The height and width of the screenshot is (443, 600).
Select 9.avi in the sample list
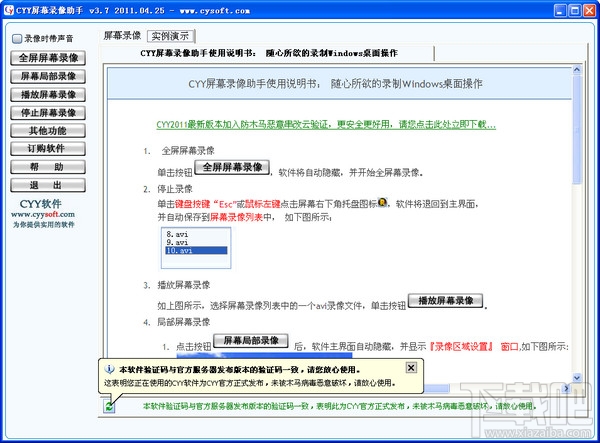178,242
